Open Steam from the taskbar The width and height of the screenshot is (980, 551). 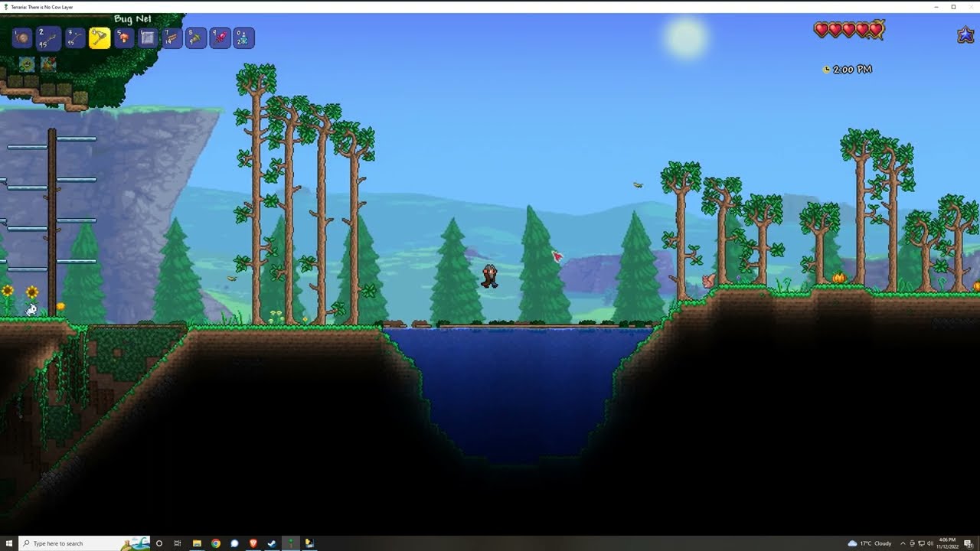(x=272, y=543)
